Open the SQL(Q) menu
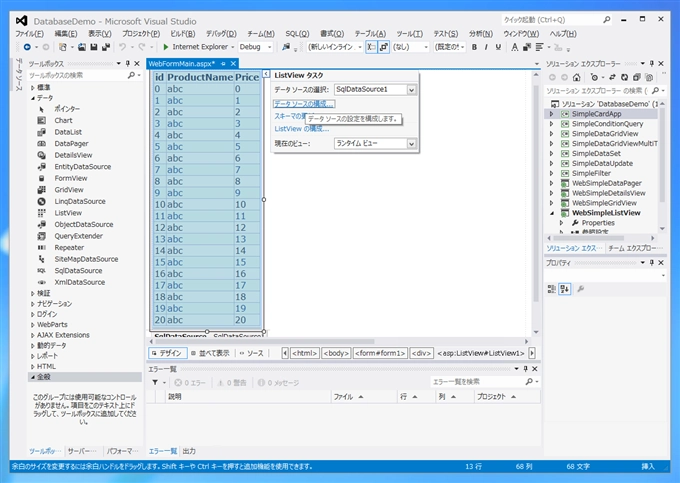This screenshot has width=680, height=483. coord(297,34)
